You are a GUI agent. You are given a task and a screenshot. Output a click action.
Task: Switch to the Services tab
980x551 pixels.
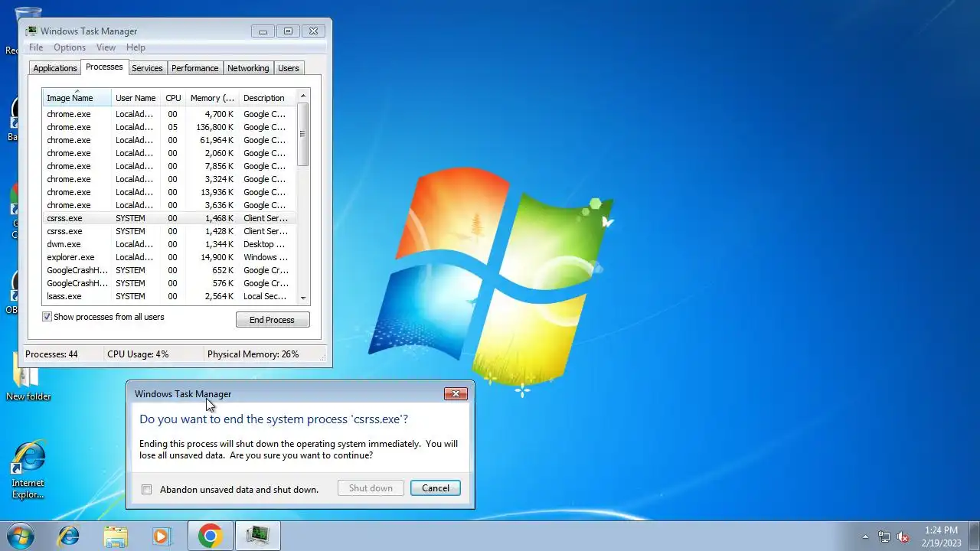(x=147, y=68)
